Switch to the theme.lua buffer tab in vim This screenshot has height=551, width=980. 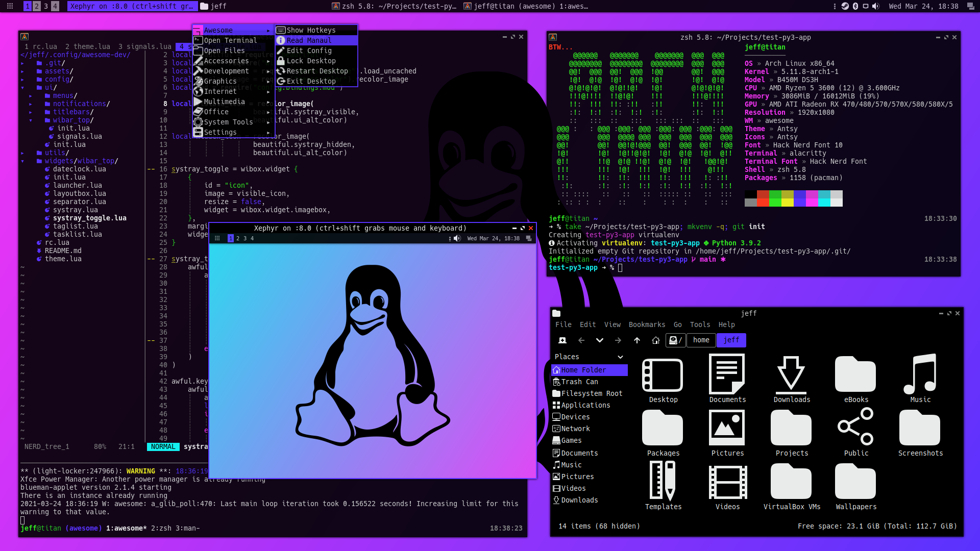(x=88, y=46)
